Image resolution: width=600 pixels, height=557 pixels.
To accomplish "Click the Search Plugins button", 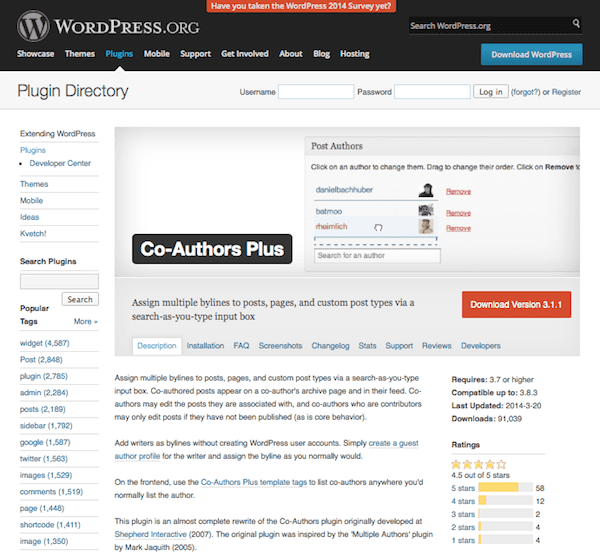I will pyautogui.click(x=80, y=299).
